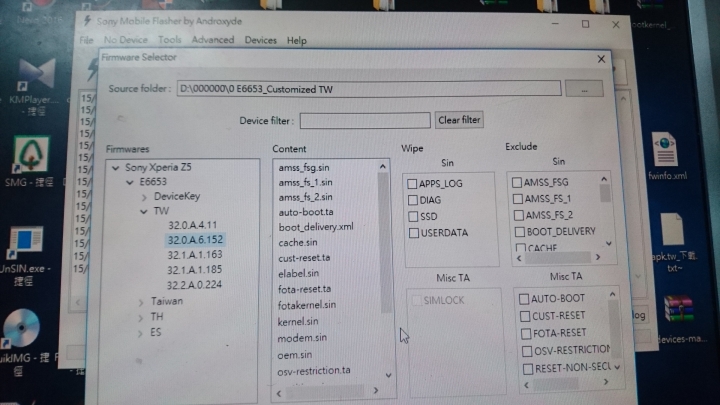Viewport: 720px width, 405px height.
Task: Select cache.sin in Content list
Action: pos(298,242)
